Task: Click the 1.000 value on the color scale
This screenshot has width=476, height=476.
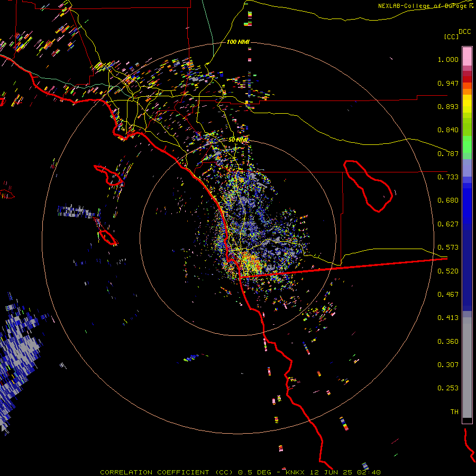Action: (448, 59)
